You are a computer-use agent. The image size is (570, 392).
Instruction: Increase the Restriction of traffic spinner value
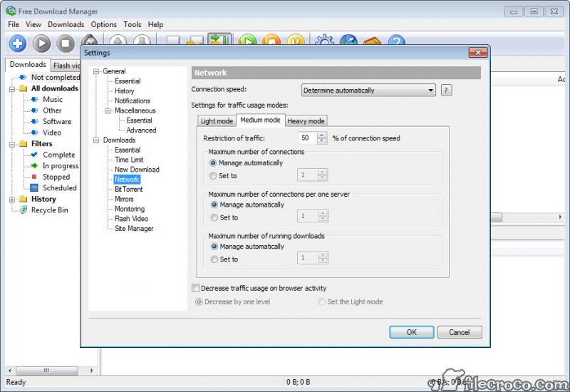(322, 135)
